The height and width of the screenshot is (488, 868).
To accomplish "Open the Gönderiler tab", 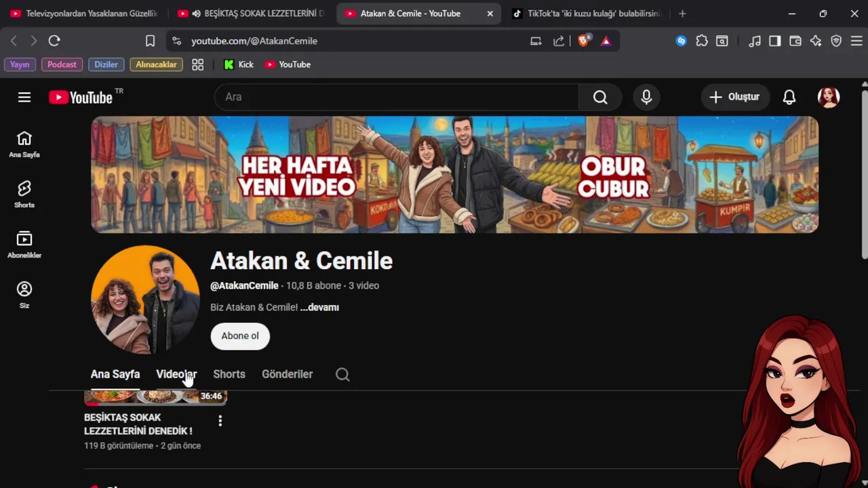I will tap(288, 374).
